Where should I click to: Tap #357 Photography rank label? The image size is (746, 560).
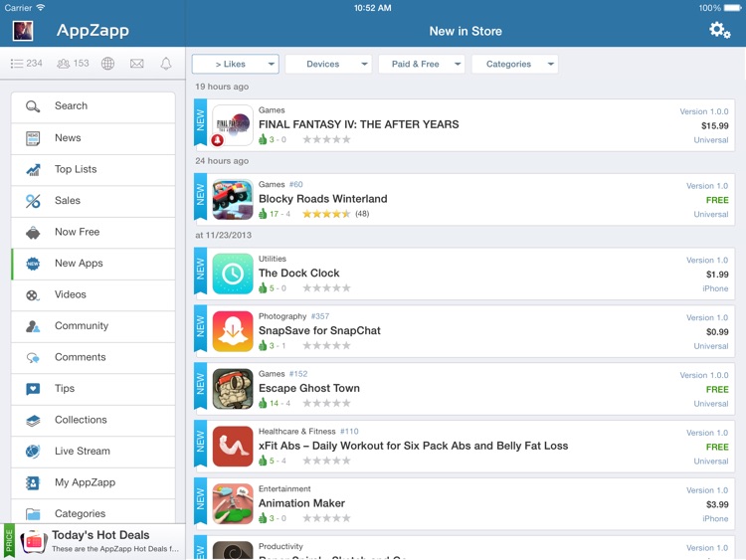coord(319,316)
